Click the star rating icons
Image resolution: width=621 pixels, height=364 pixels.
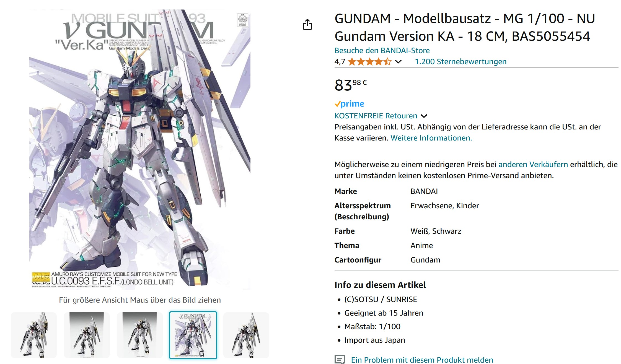(369, 61)
